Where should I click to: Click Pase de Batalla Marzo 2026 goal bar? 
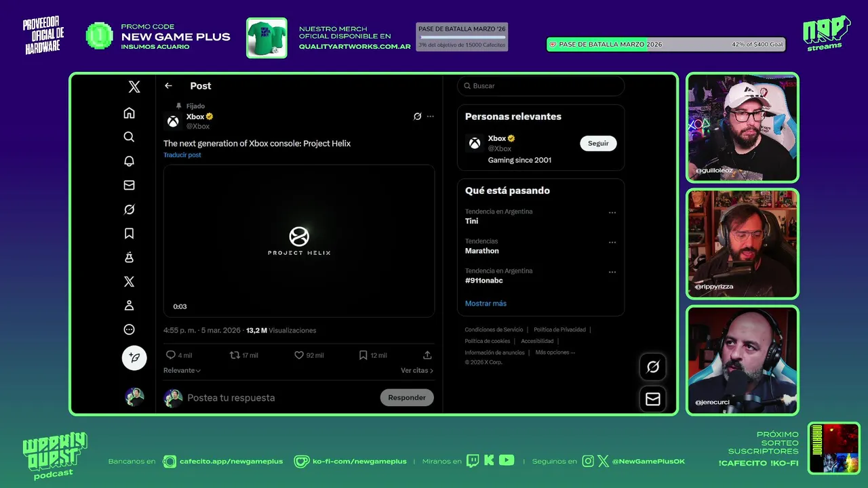point(666,45)
